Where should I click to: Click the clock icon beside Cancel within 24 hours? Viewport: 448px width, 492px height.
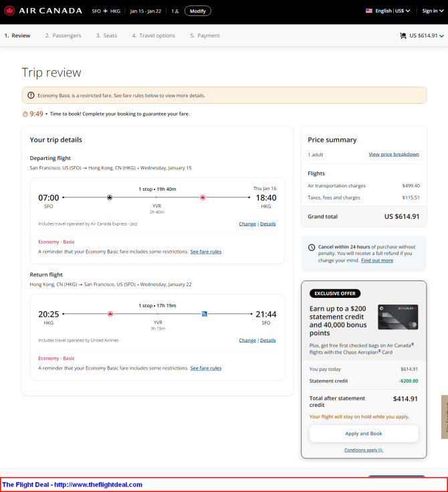click(312, 248)
